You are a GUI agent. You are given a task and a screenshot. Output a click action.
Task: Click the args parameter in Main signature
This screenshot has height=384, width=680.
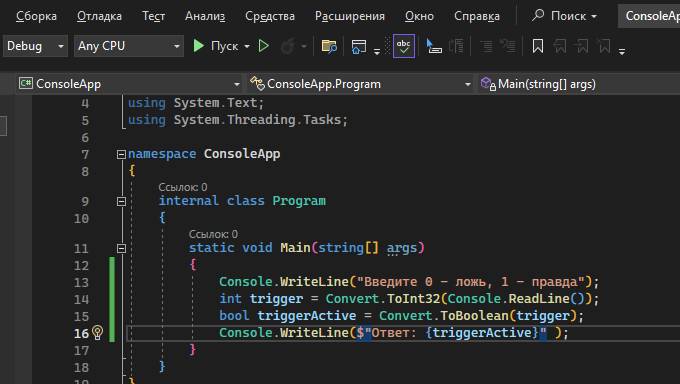(x=402, y=248)
